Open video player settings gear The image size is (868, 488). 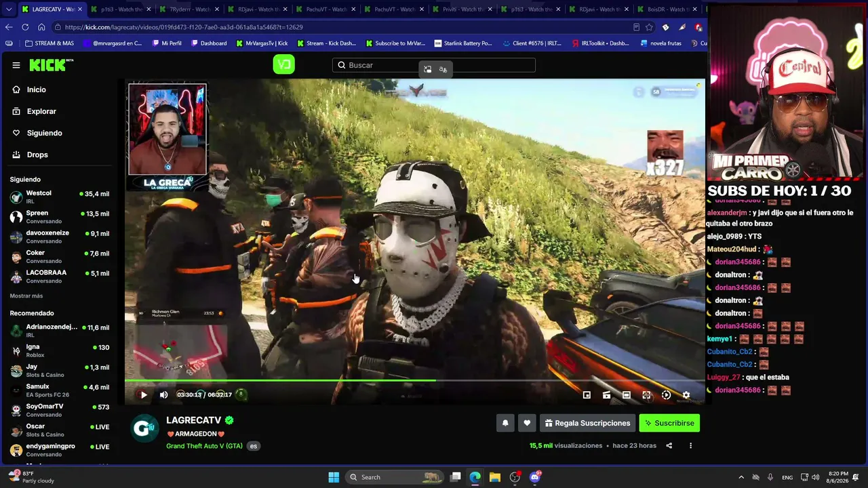point(686,394)
